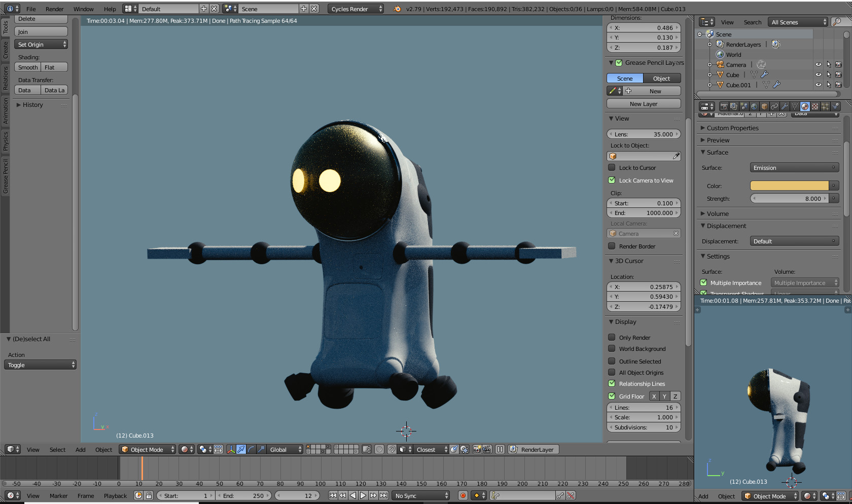Click the outliner search magnifier icon
Screen dimensions: 852x504
point(837,22)
